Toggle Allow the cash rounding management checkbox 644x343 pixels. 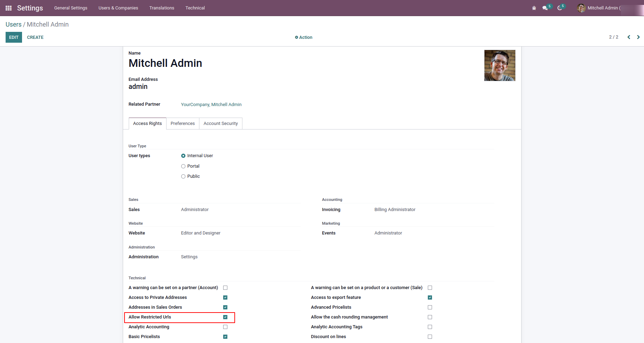pos(430,317)
